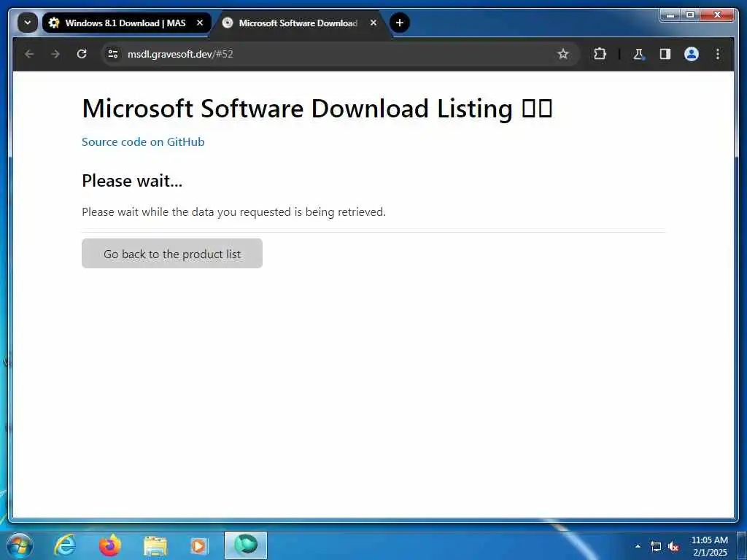The image size is (747, 560).
Task: Click Go back to the product list
Action: [x=172, y=253]
